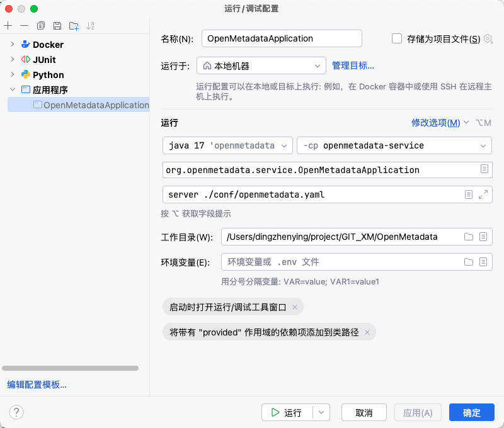Select OpenMetadataApplication in configuration tree
The width and height of the screenshot is (504, 428).
[x=78, y=104]
